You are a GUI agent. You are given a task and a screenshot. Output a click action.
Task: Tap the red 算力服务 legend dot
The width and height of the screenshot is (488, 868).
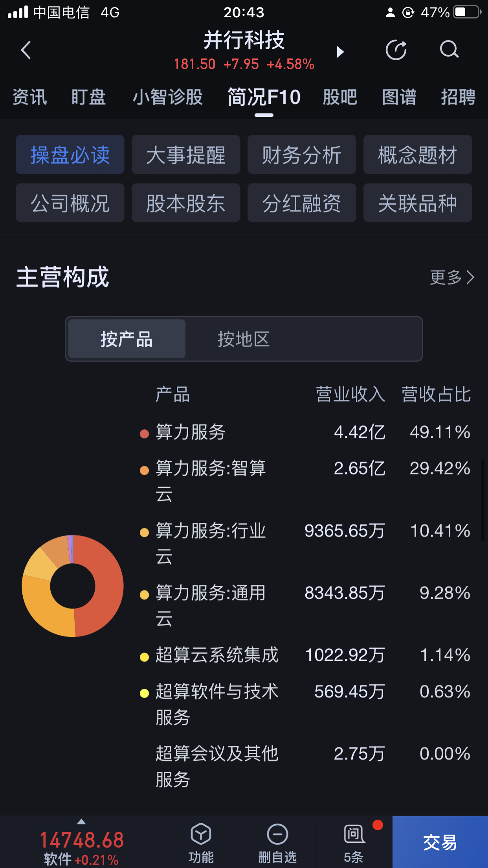[144, 434]
